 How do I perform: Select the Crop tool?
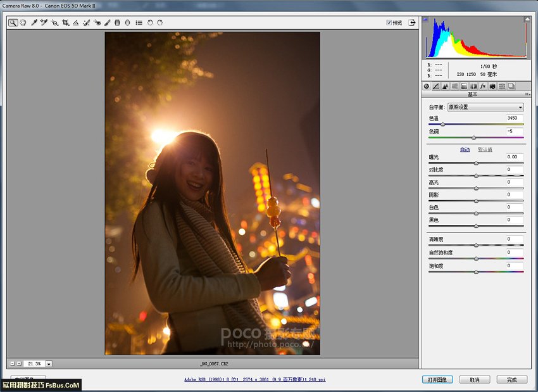pos(65,22)
